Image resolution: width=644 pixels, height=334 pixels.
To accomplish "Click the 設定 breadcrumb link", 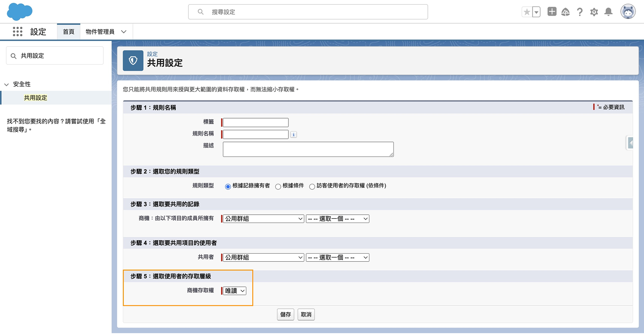I will pyautogui.click(x=152, y=54).
